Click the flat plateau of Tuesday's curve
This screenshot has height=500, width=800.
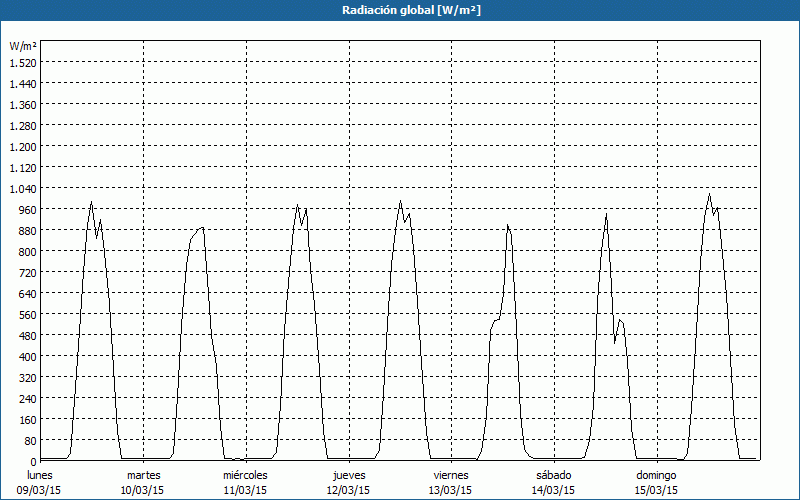click(x=197, y=230)
